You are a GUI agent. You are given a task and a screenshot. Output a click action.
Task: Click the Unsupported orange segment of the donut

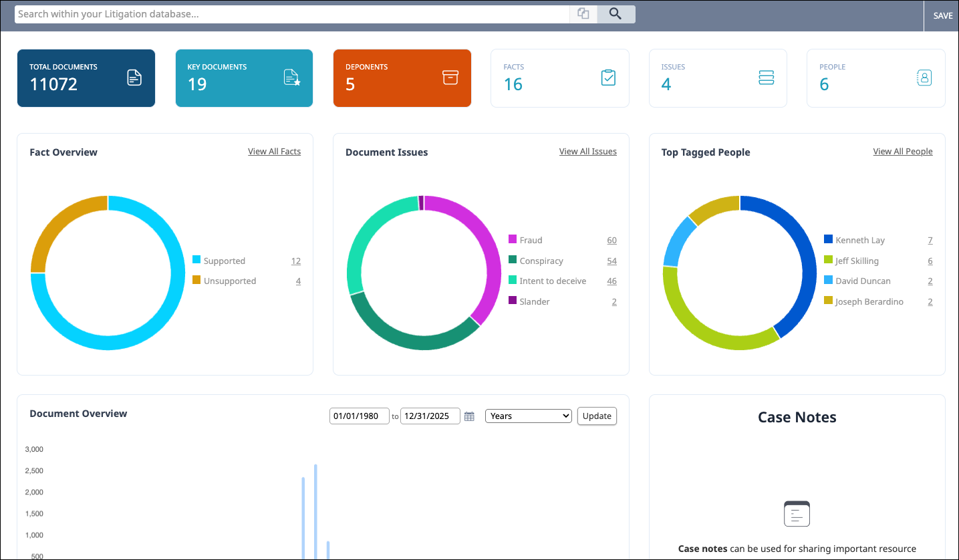[x=58, y=223]
